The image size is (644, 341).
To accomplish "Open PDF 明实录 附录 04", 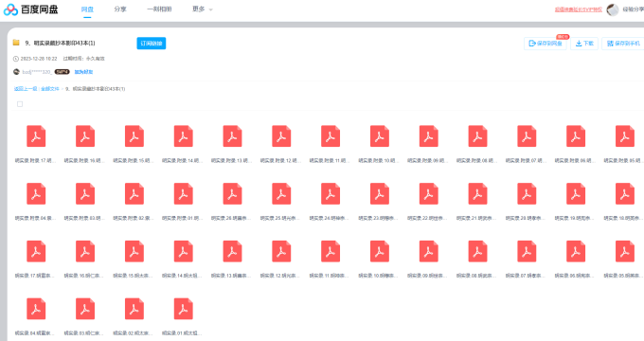I will 36,194.
